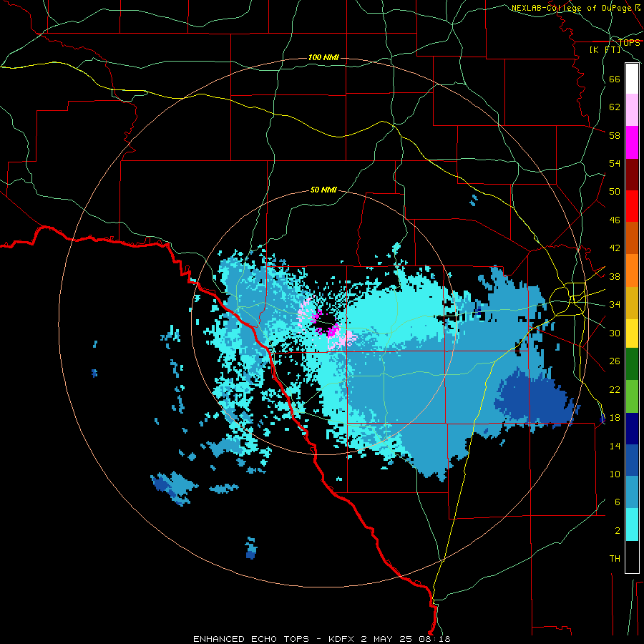Click the yellow swatch at 30 kft

632,333
